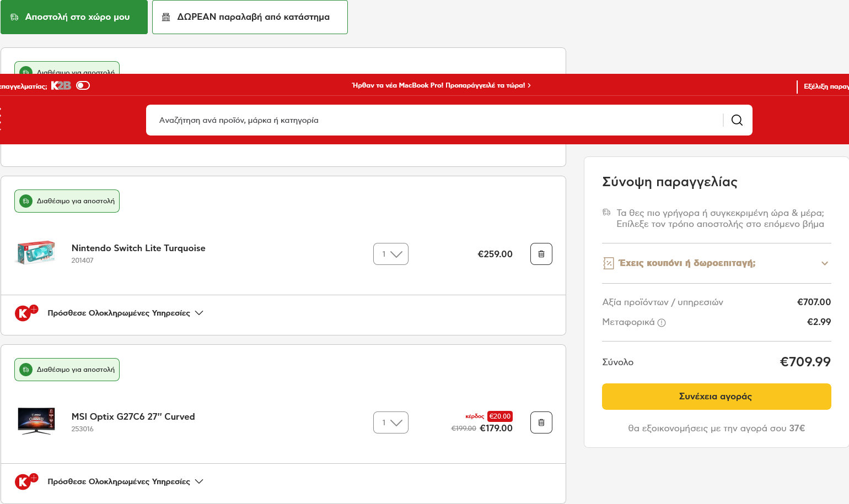Open the MacBook Pro pre-order banner link

441,85
